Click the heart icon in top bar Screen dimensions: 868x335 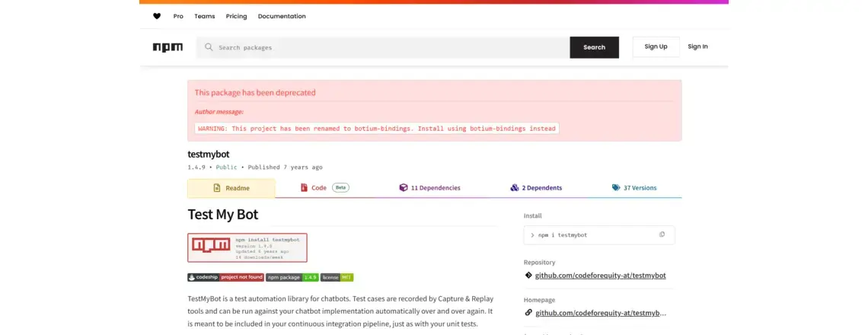coord(157,16)
